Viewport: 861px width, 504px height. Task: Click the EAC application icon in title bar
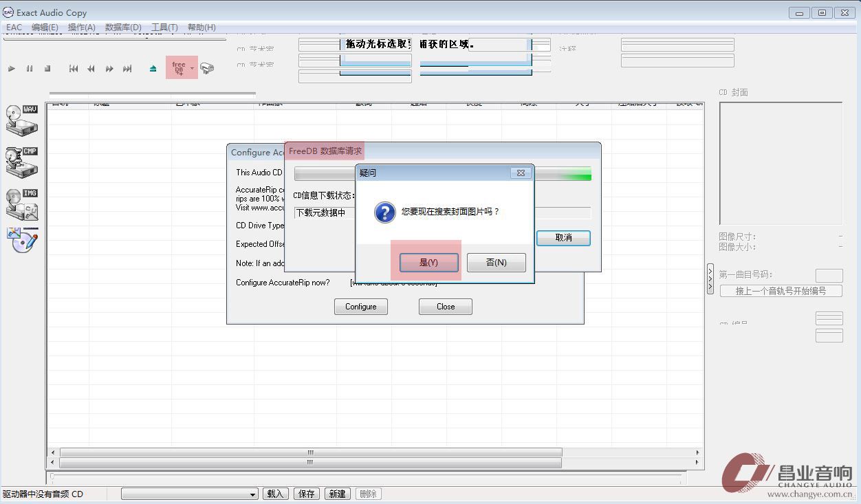pyautogui.click(x=8, y=12)
